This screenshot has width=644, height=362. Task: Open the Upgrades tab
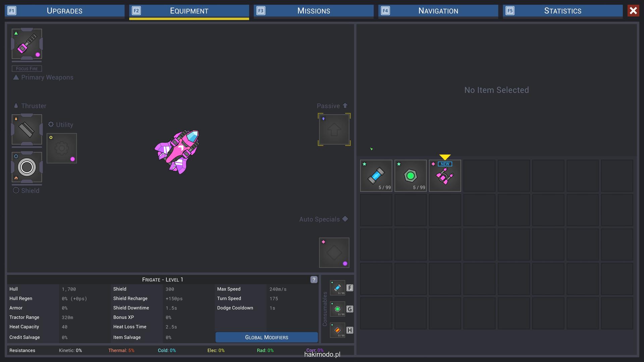[64, 11]
